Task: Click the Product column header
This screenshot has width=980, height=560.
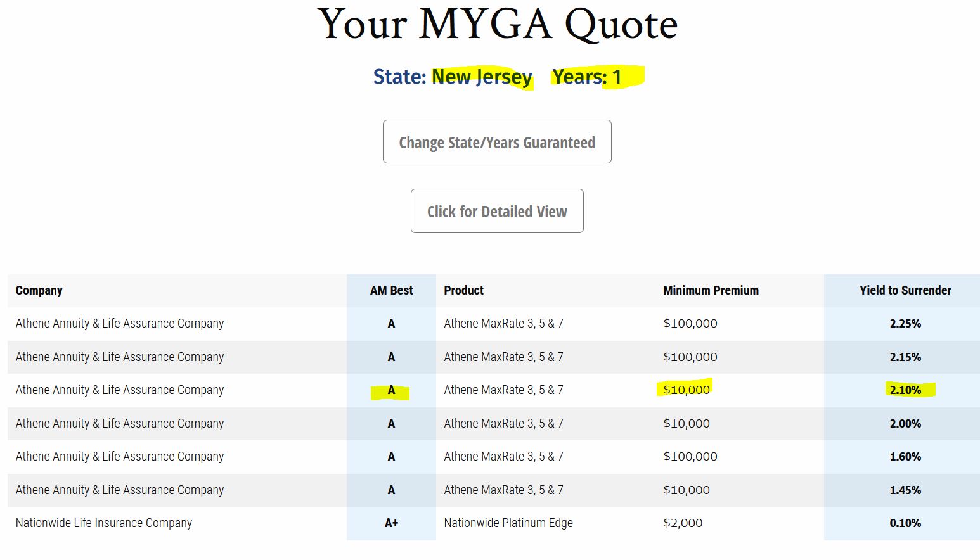Action: coord(463,290)
